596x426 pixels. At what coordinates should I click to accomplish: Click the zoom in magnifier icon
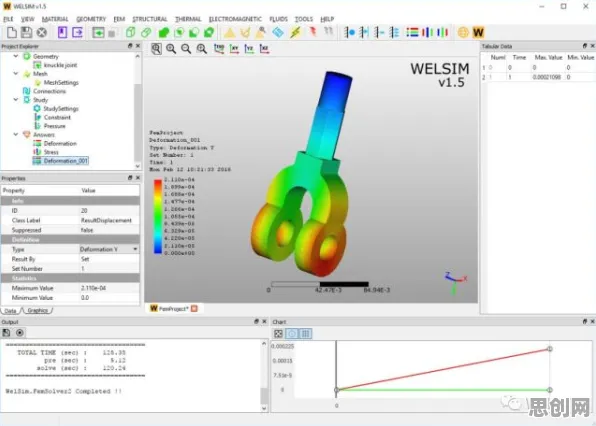(x=171, y=49)
